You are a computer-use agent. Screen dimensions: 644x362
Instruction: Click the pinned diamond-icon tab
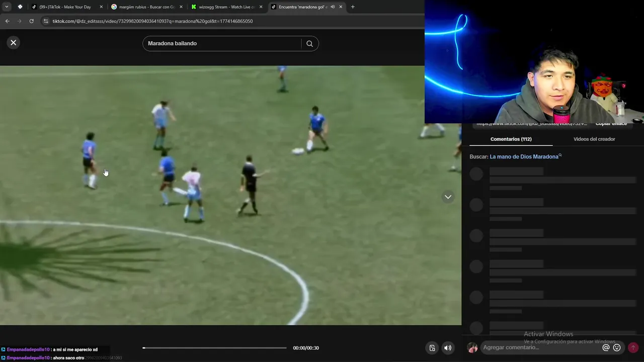pos(20,7)
